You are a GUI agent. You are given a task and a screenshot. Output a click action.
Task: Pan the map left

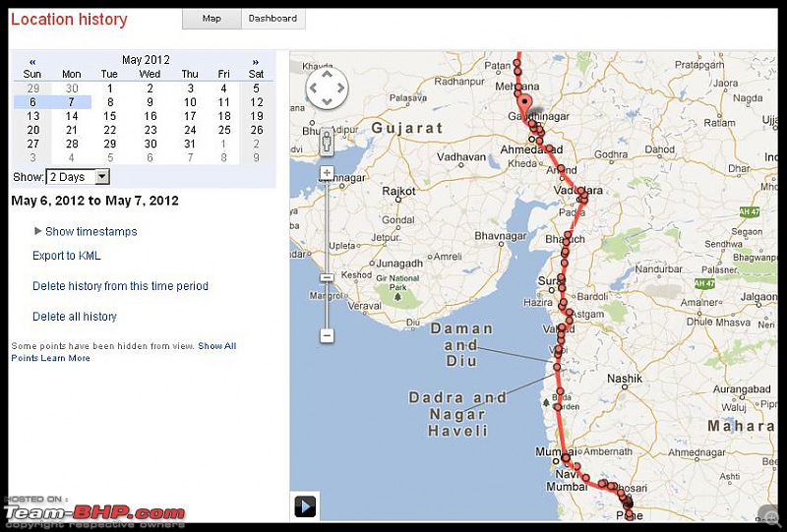313,89
